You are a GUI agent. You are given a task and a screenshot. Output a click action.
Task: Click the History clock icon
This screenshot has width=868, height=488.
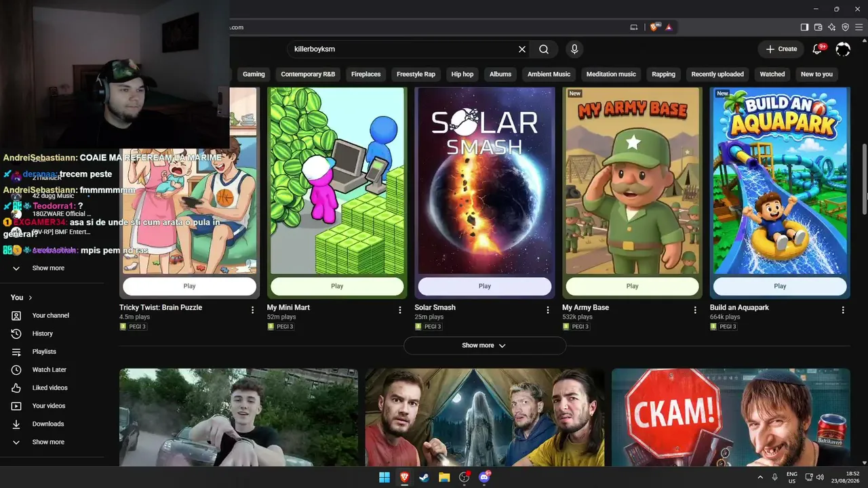pyautogui.click(x=16, y=333)
